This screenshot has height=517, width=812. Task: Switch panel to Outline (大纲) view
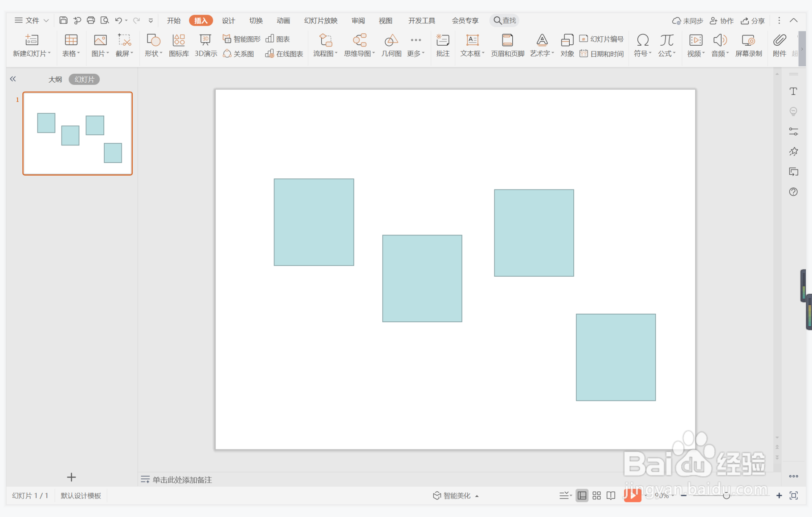click(x=55, y=79)
